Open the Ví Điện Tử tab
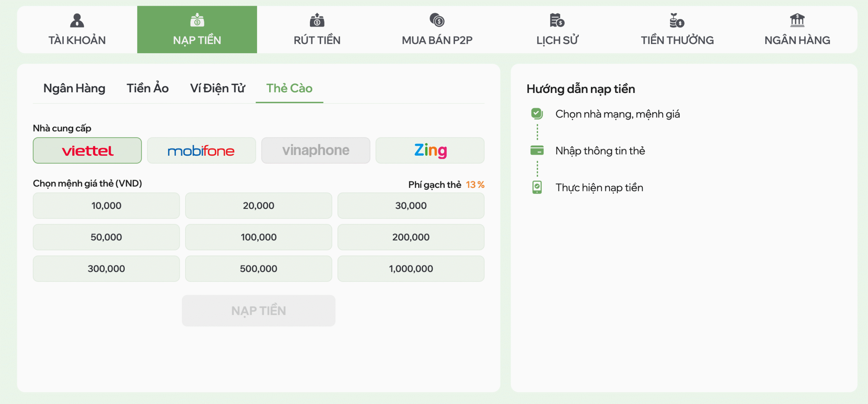Viewport: 868px width, 404px height. click(217, 88)
